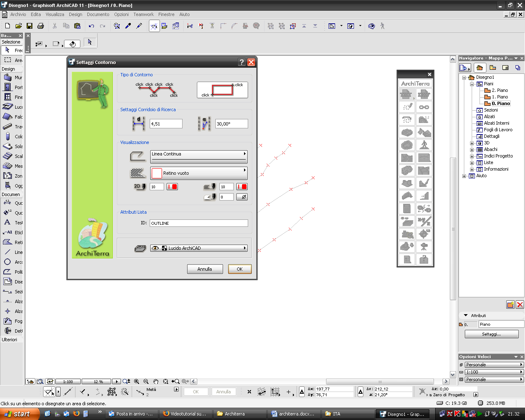This screenshot has width=525, height=420.
Task: Open the Finestre menu
Action: coord(166,14)
